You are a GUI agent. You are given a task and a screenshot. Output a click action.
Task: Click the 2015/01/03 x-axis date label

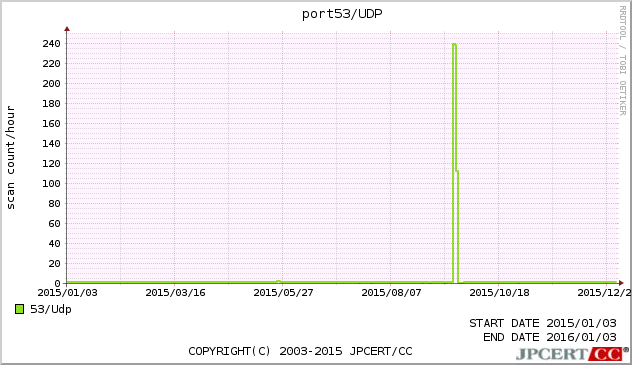[x=68, y=292]
